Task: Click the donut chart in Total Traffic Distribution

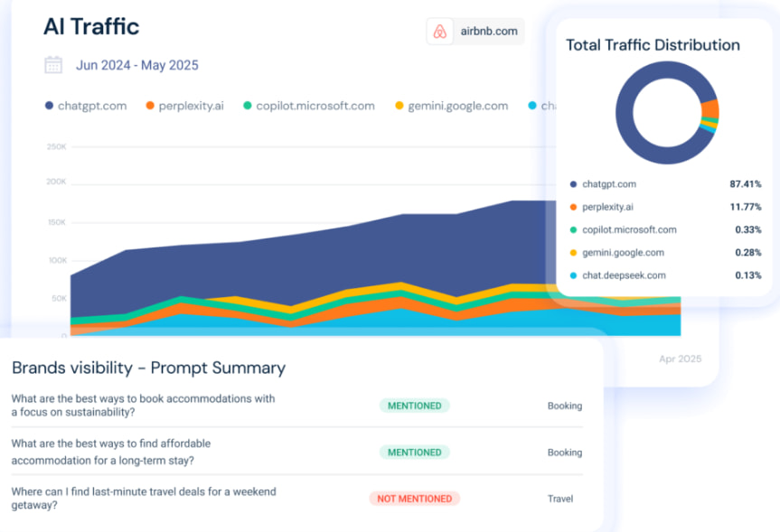Action: pyautogui.click(x=667, y=115)
